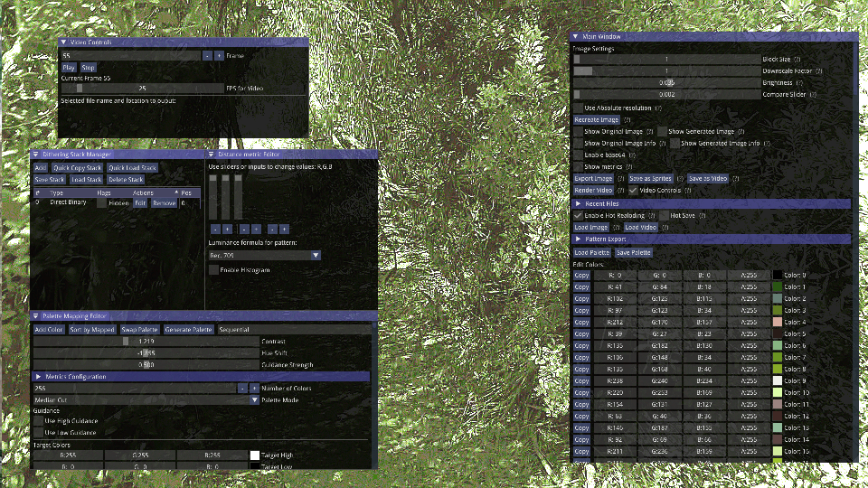
Task: Collapse the Dithering Stack Manager window
Action: pyautogui.click(x=36, y=155)
